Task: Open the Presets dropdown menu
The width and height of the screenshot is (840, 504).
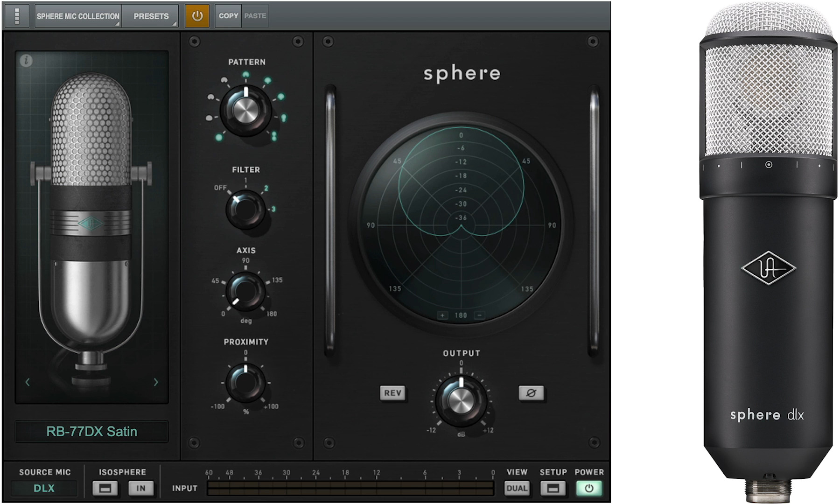Action: point(150,16)
